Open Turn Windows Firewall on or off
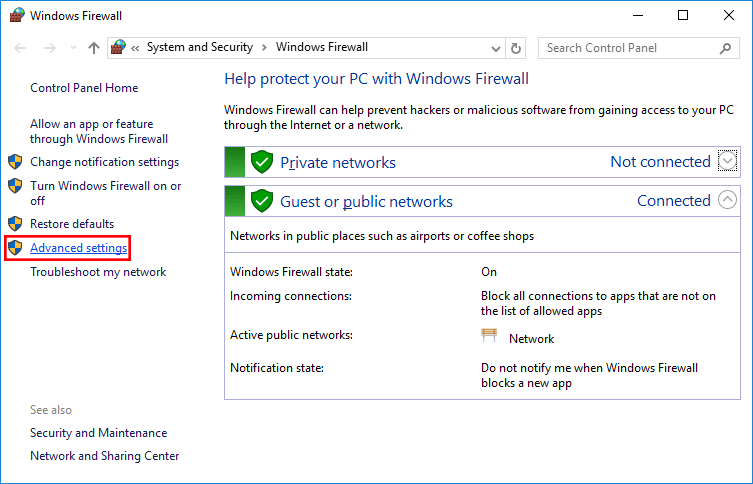Image resolution: width=753 pixels, height=484 pixels. (106, 193)
